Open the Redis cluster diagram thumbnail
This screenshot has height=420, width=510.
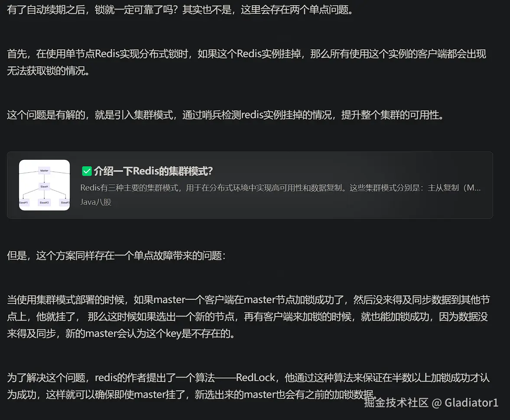point(45,185)
